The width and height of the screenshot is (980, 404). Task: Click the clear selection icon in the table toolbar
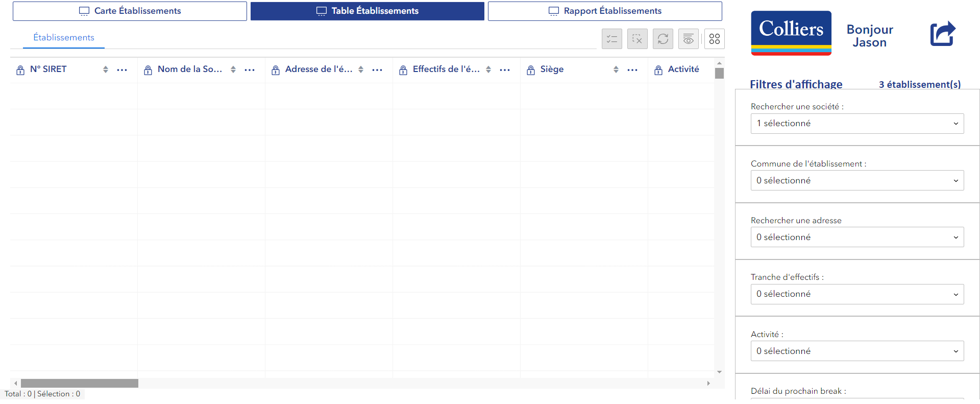[637, 39]
